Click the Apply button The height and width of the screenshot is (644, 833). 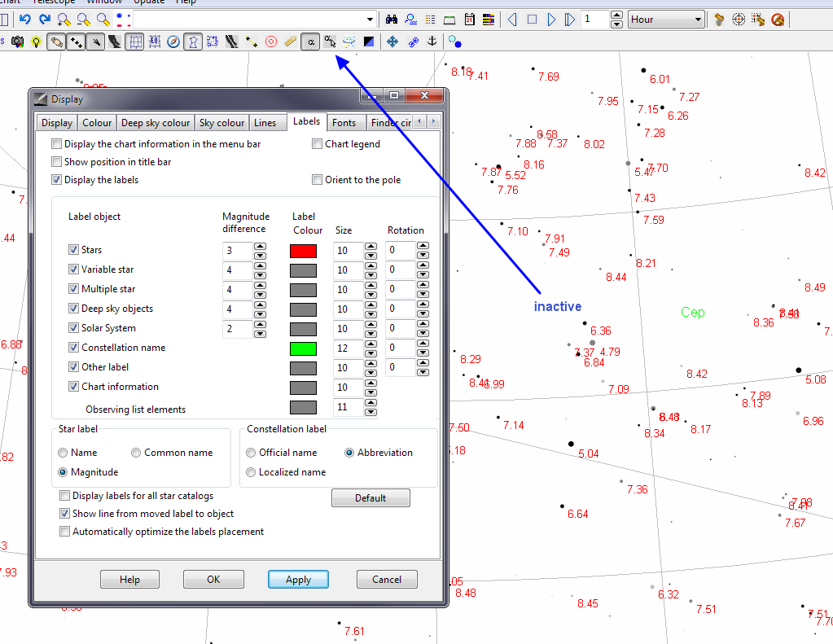tap(298, 579)
